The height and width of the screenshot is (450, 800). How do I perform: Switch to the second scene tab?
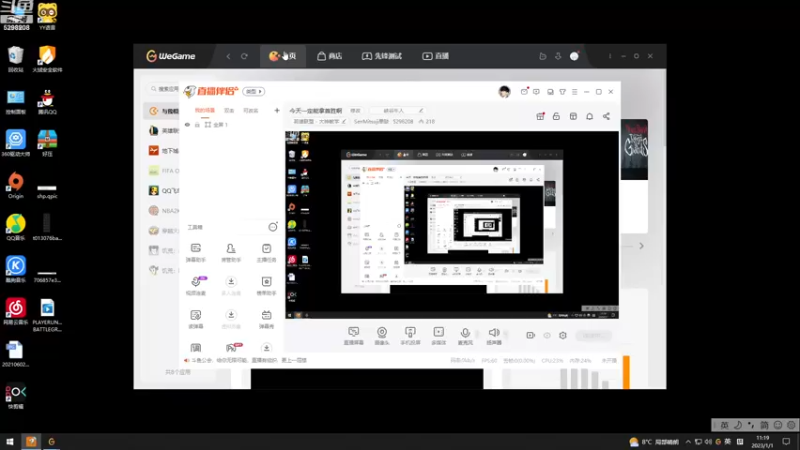(229, 110)
